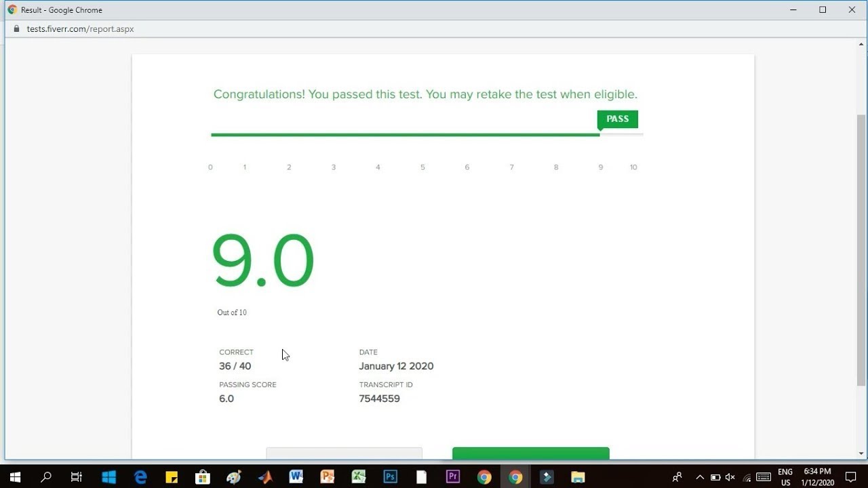Close the Result Chrome window
This screenshot has height=488, width=868.
(x=852, y=9)
